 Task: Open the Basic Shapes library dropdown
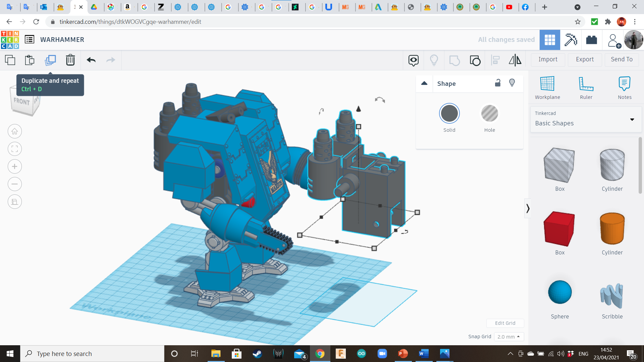click(x=586, y=119)
